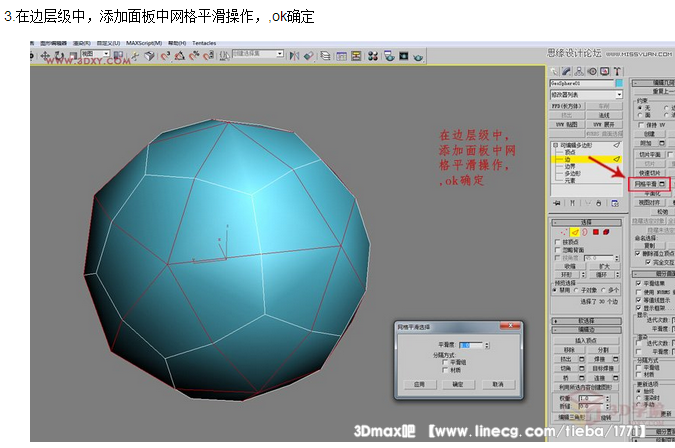The width and height of the screenshot is (675, 448).
Task: Click the object color swatch
Action: click(x=619, y=83)
